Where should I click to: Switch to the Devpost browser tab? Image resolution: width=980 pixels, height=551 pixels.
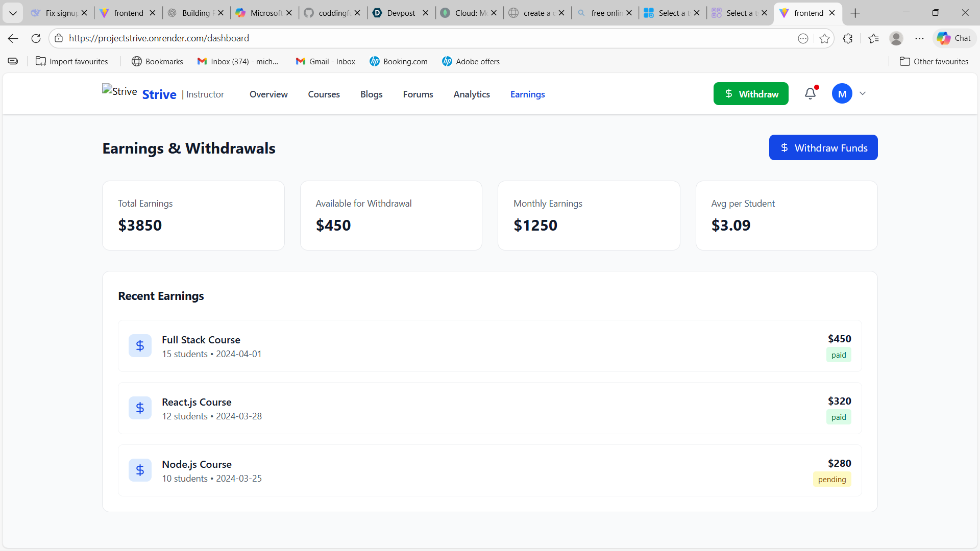400,13
